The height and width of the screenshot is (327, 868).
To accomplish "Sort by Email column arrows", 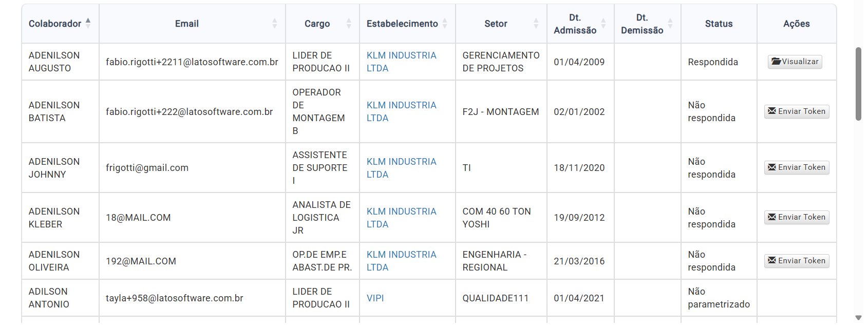I will 274,23.
